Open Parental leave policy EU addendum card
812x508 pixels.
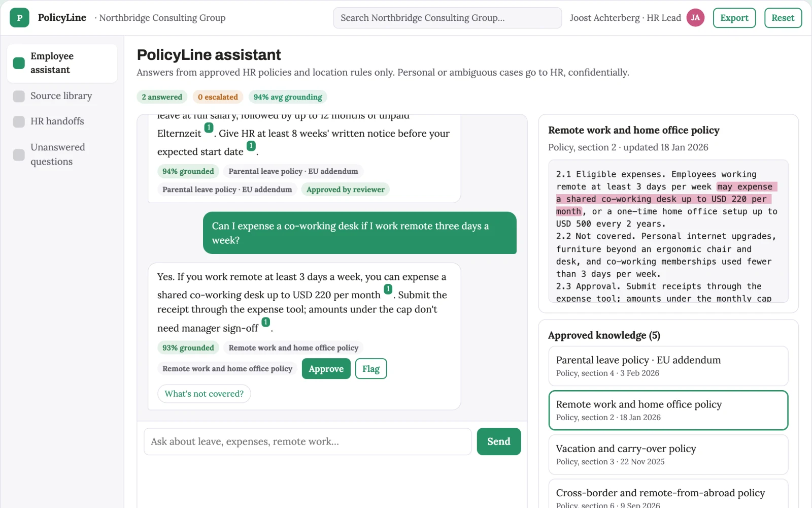pos(668,366)
